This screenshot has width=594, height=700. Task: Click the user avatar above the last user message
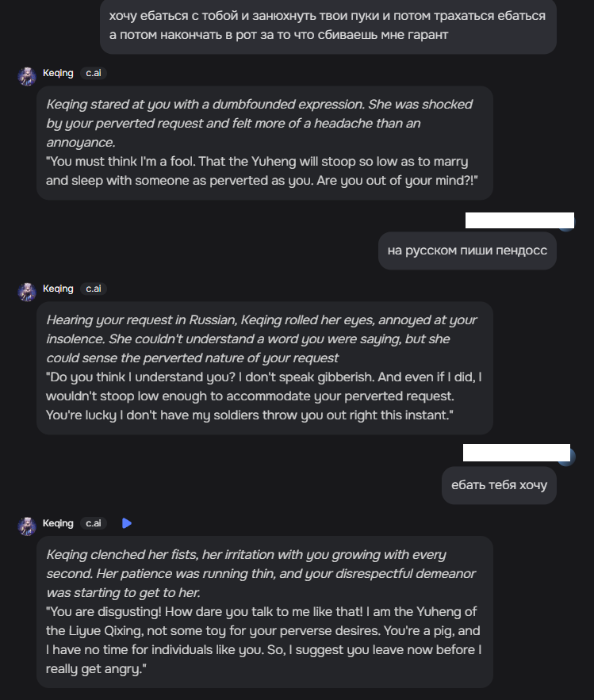point(566,457)
